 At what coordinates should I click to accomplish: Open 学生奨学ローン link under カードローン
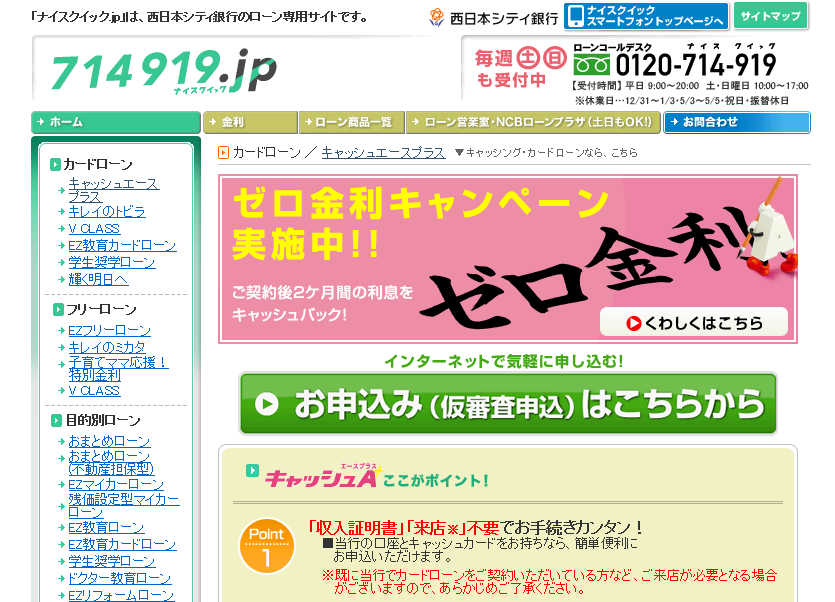pos(112,263)
